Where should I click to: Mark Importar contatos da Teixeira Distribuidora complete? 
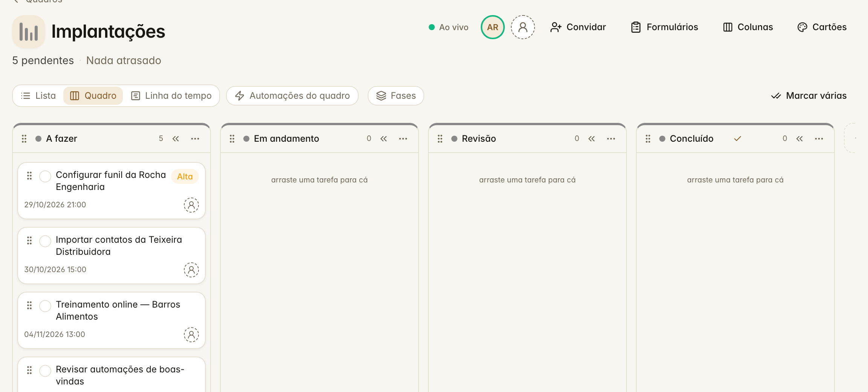[x=45, y=241]
